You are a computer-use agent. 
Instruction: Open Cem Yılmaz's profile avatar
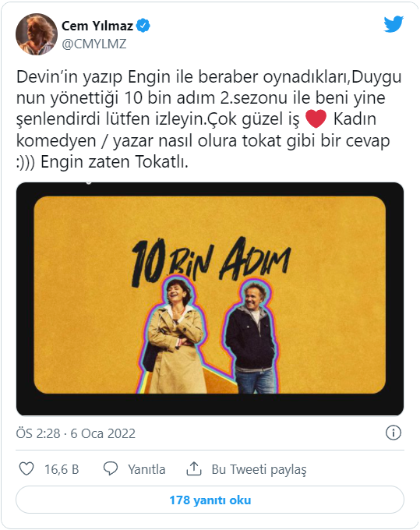tap(37, 34)
